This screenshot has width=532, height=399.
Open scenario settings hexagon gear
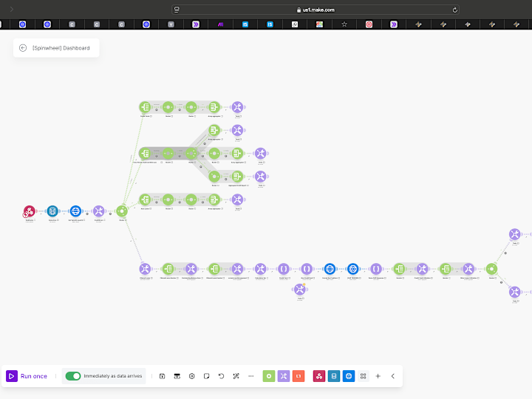pos(191,376)
